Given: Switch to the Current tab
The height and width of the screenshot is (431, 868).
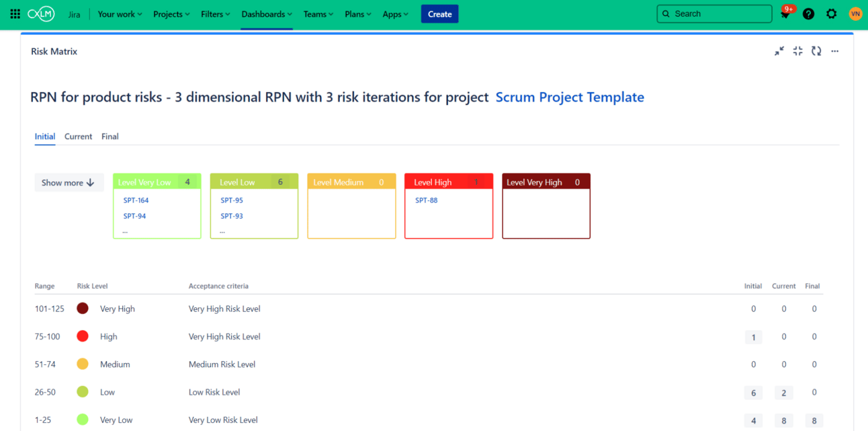Looking at the screenshot, I should point(78,136).
